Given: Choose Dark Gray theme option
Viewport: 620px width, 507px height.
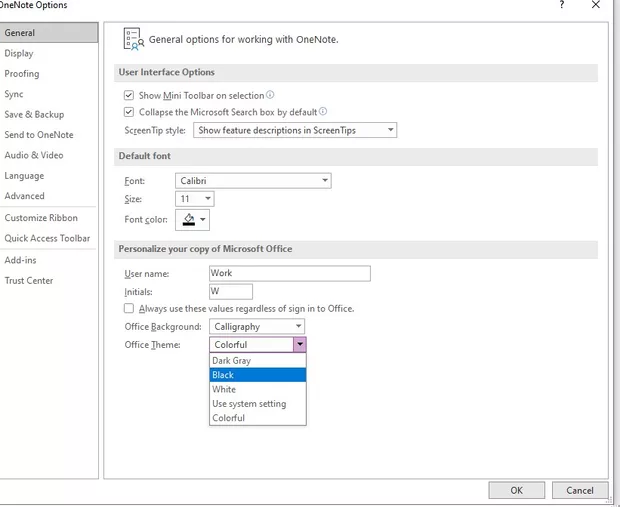Looking at the screenshot, I should coord(257,361).
